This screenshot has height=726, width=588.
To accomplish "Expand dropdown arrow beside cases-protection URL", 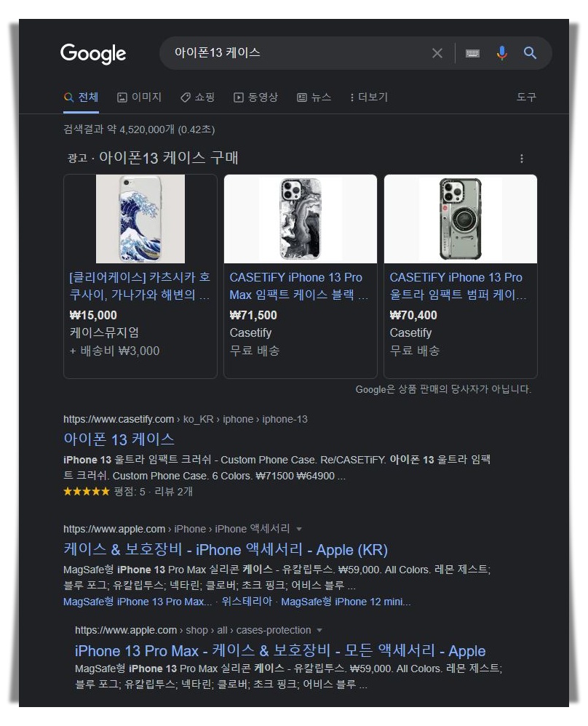I will [319, 630].
